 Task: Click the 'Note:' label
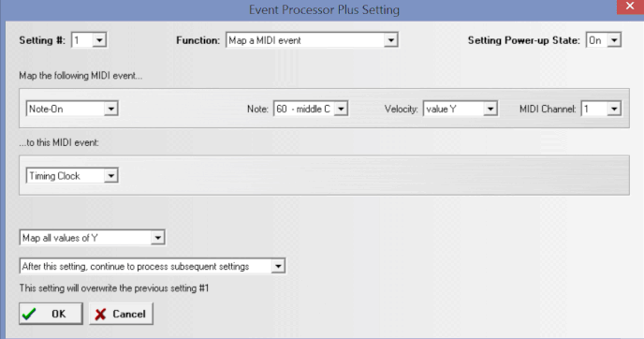pos(257,109)
